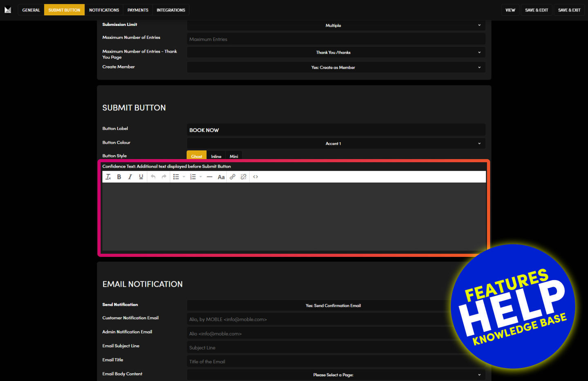
Task: Open the Create Member dropdown
Action: (336, 67)
